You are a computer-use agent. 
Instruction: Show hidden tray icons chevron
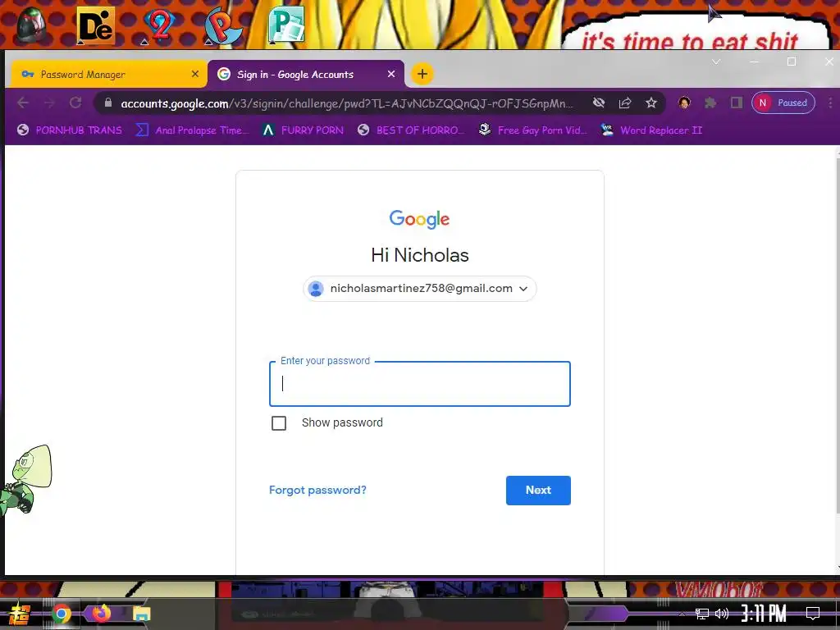click(x=682, y=614)
